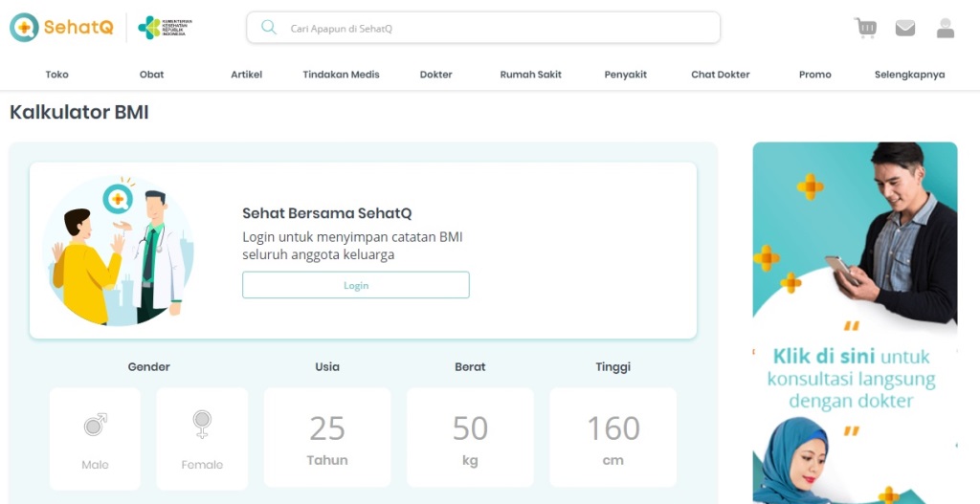This screenshot has height=504, width=980.
Task: Click the doctor consultation banner
Action: (x=855, y=322)
